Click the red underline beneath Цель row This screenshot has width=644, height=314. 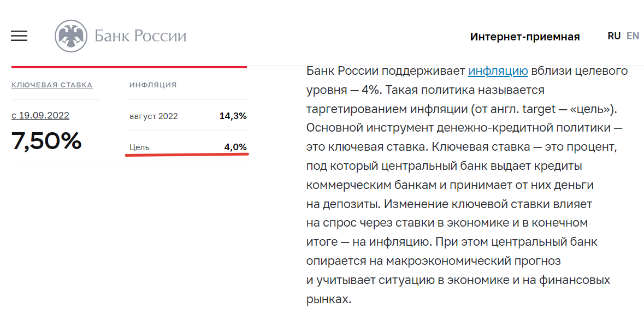click(x=187, y=155)
